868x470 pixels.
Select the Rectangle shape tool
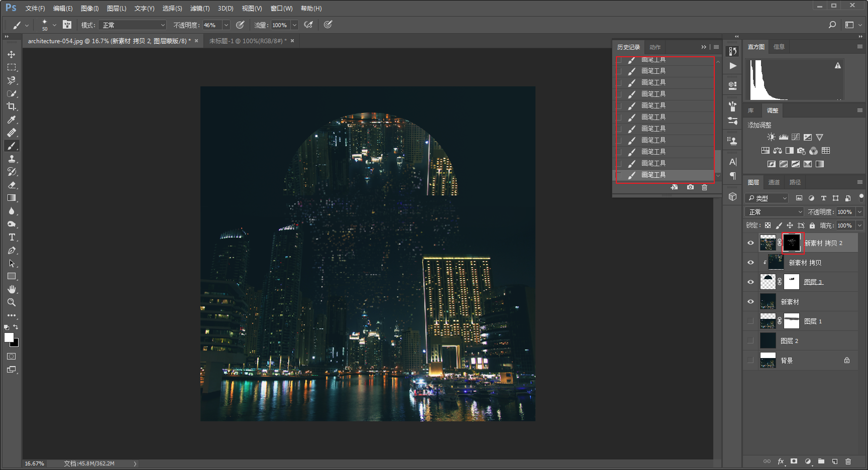(12, 276)
